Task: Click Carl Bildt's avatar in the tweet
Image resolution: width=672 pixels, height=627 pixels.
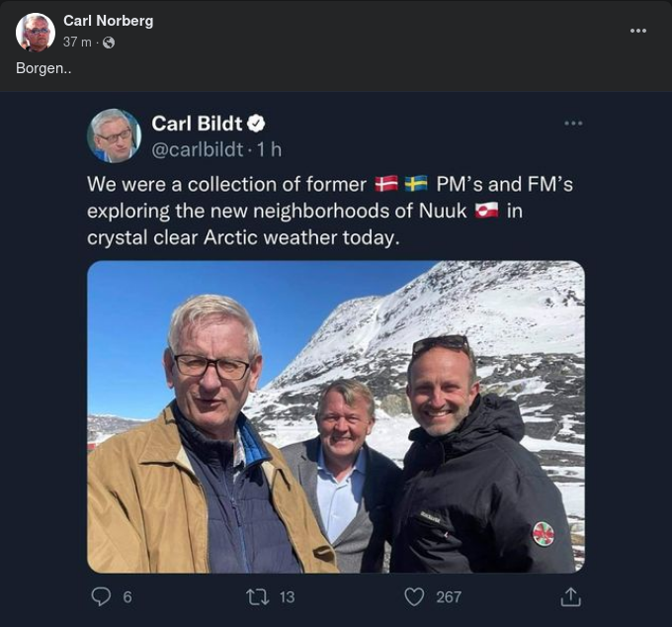Action: click(114, 135)
